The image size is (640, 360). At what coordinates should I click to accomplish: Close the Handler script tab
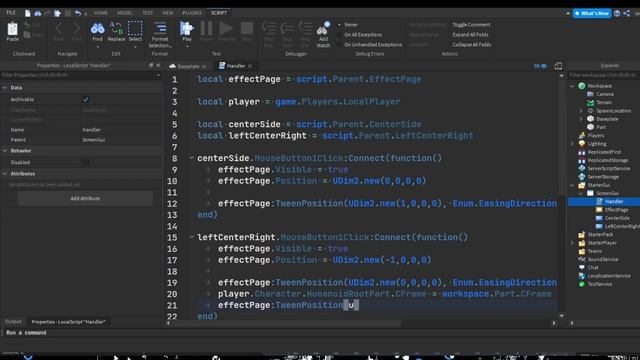coord(250,66)
